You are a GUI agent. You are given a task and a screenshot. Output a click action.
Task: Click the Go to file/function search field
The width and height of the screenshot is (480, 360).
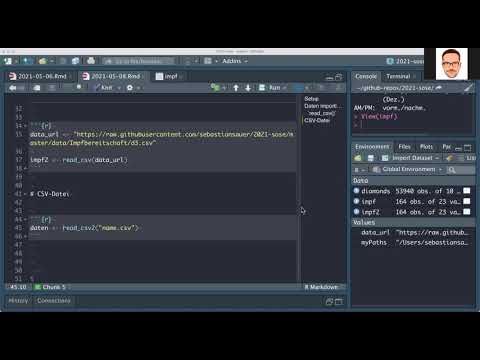click(x=139, y=61)
